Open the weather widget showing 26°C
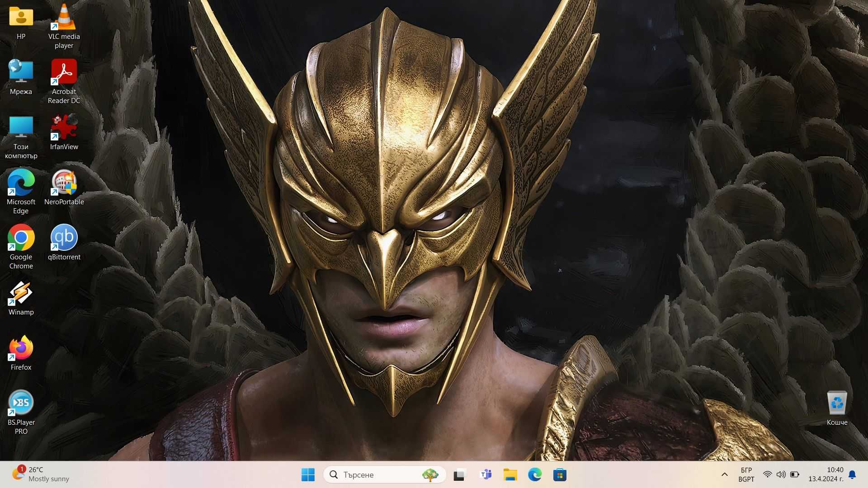This screenshot has height=488, width=868. tap(40, 474)
